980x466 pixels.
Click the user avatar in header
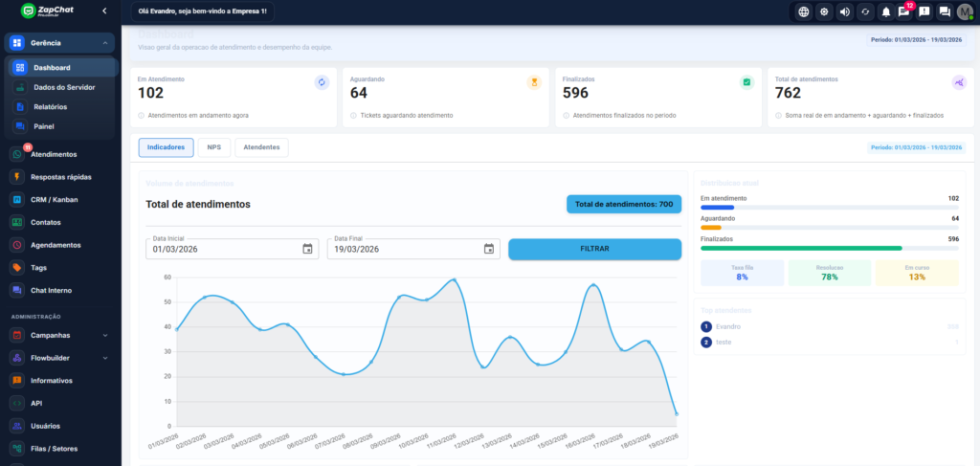(x=965, y=11)
